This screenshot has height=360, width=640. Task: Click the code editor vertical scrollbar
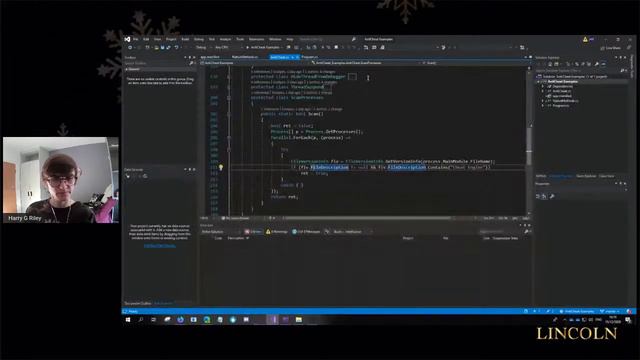tap(529, 141)
